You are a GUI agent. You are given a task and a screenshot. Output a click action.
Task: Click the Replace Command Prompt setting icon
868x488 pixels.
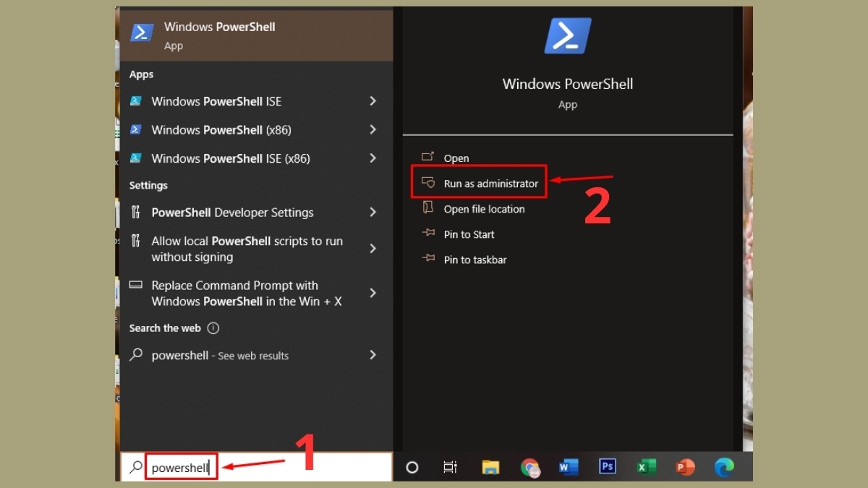(x=135, y=286)
